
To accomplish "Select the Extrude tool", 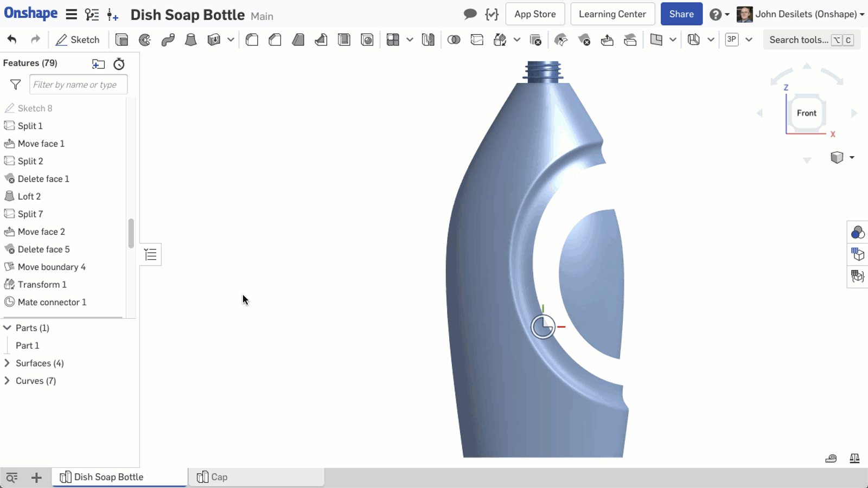I will [122, 40].
